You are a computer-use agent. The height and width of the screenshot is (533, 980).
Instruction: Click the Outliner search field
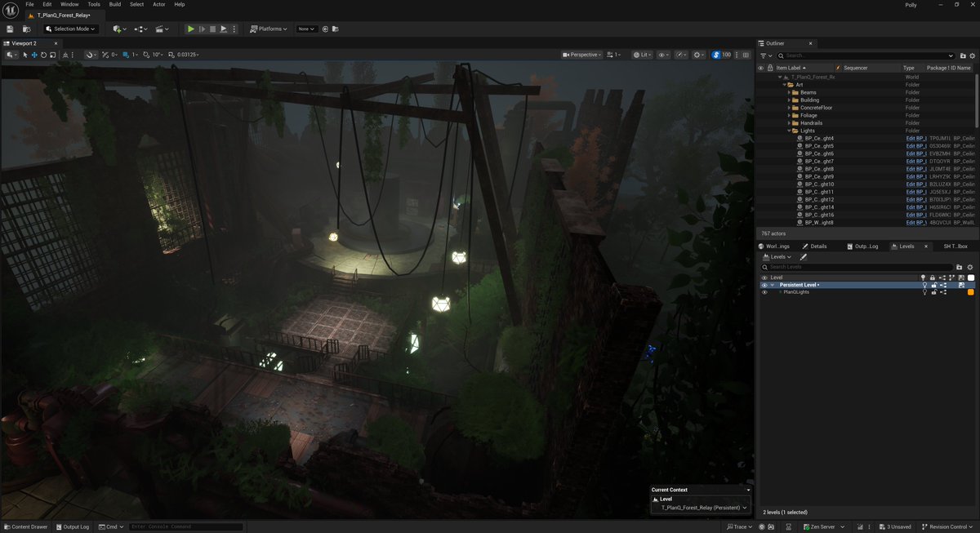tap(865, 56)
